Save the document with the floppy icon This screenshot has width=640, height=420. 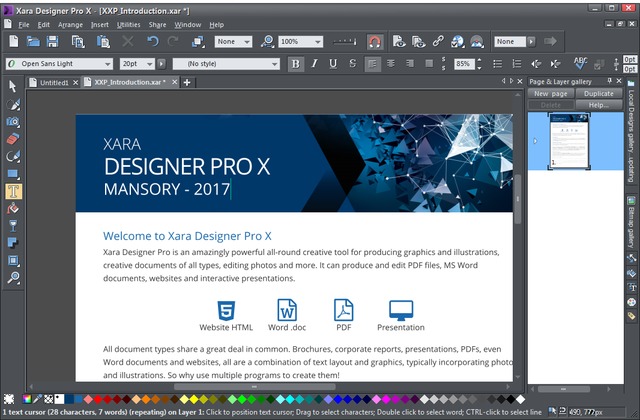coord(52,41)
